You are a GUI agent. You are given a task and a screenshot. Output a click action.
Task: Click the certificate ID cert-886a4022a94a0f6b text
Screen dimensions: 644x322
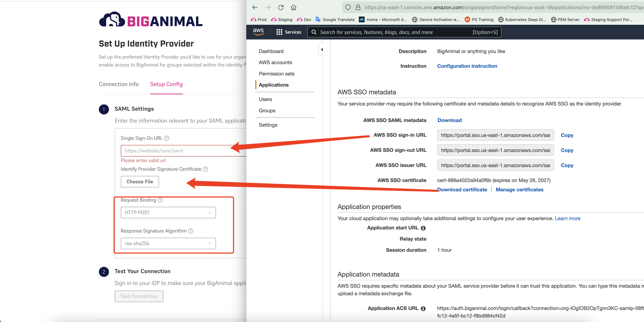464,180
